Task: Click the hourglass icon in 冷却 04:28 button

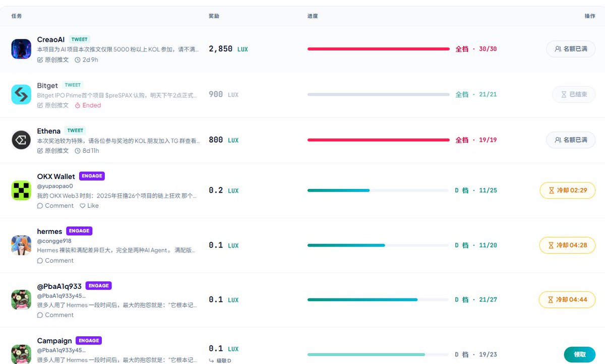Action: 551,245
